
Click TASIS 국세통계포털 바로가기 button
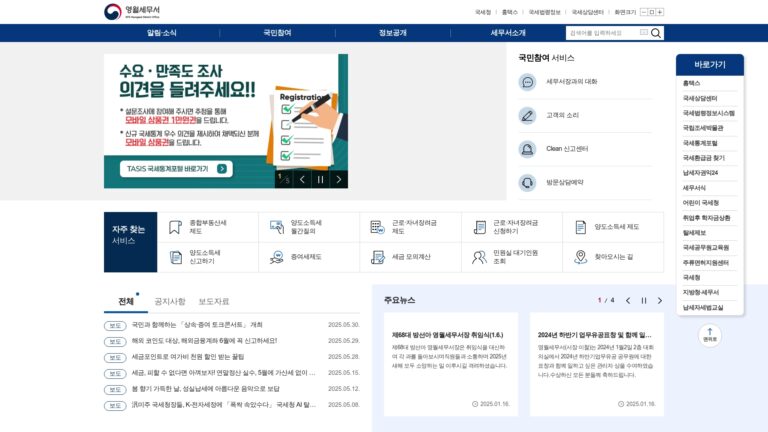click(x=176, y=168)
